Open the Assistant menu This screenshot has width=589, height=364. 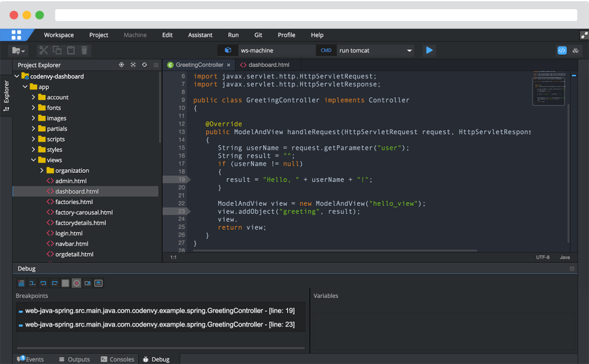[200, 35]
